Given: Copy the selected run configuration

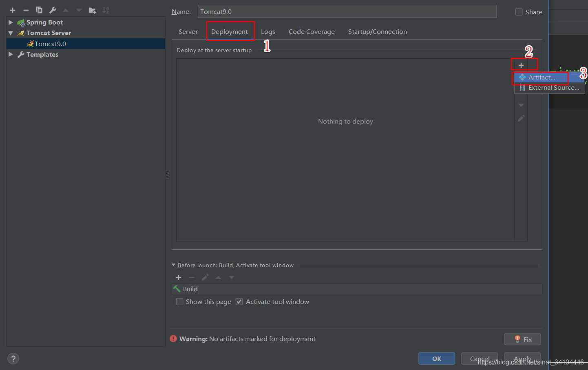Looking at the screenshot, I should [39, 10].
